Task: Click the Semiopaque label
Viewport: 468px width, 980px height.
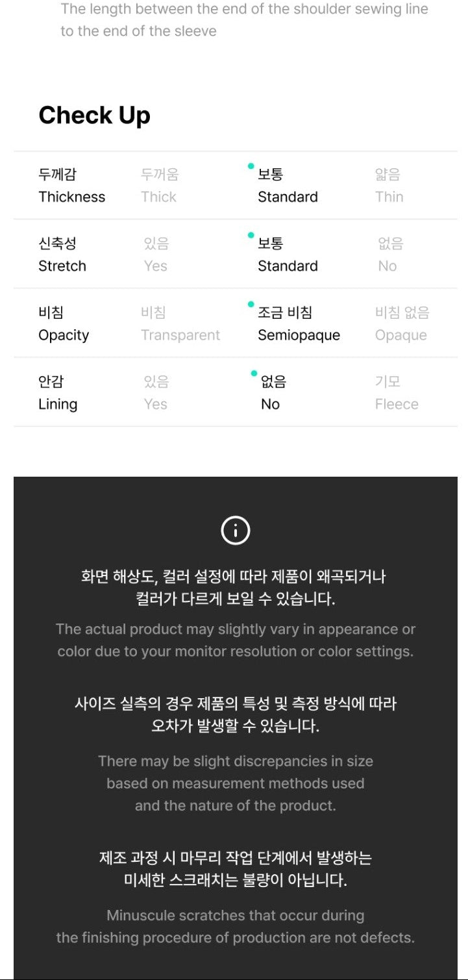Action: coord(299,335)
